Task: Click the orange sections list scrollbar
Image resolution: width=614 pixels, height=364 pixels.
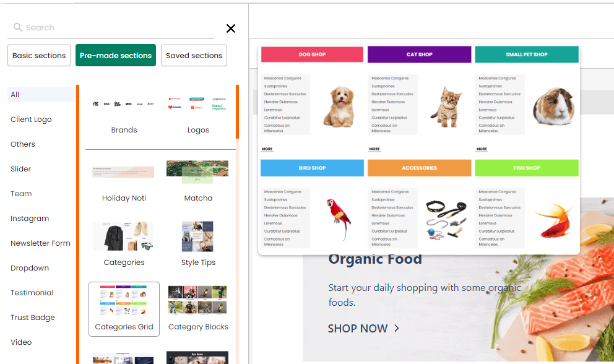Action: pos(237,111)
